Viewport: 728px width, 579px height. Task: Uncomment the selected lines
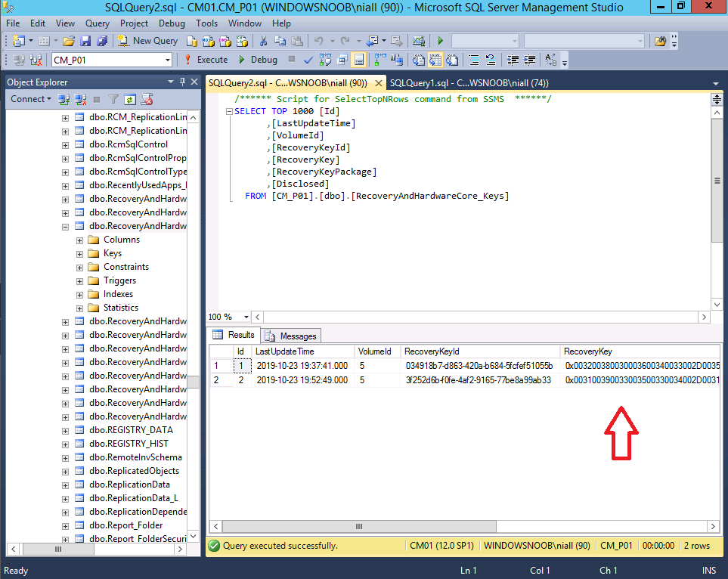(x=491, y=60)
